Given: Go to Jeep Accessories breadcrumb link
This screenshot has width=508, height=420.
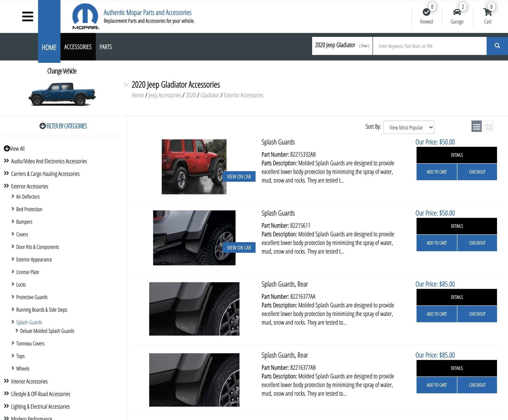Looking at the screenshot, I should 165,95.
